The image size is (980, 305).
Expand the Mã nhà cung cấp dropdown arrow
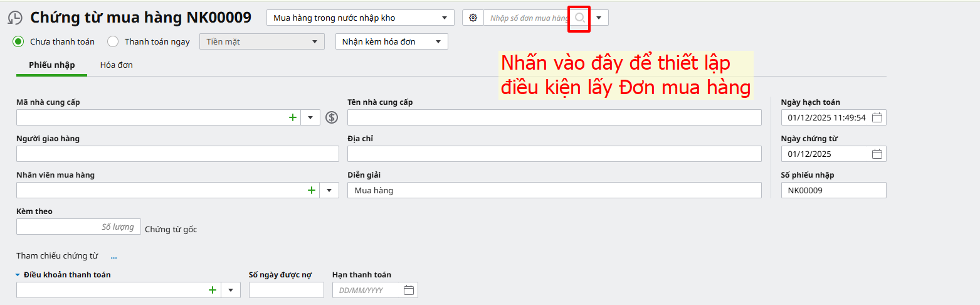click(311, 117)
